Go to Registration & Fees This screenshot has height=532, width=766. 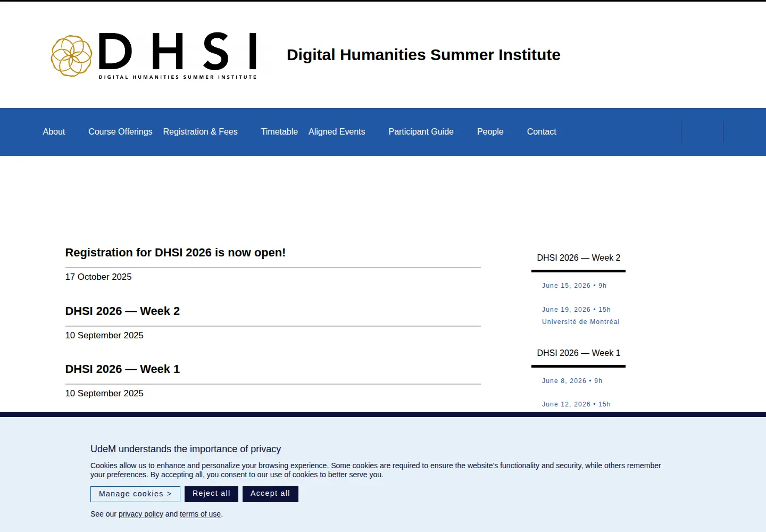click(200, 132)
